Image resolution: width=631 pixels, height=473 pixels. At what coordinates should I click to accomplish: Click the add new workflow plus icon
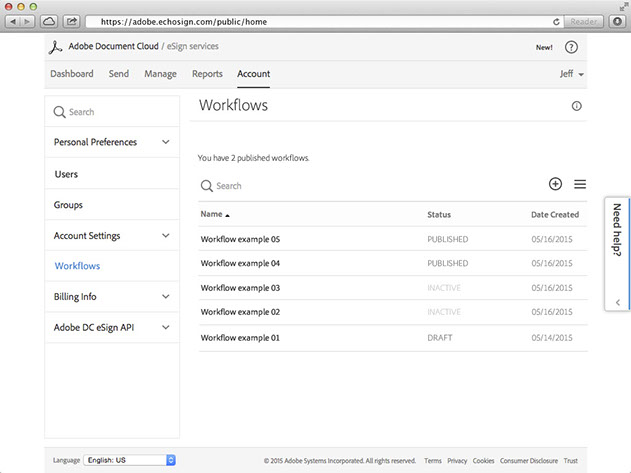click(x=556, y=184)
